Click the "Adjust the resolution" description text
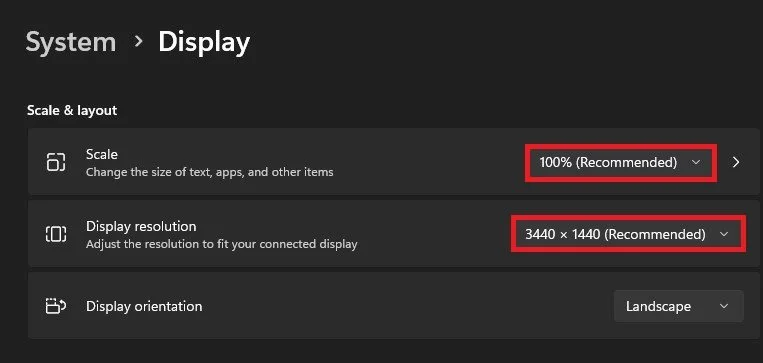The width and height of the screenshot is (763, 363). coord(221,244)
